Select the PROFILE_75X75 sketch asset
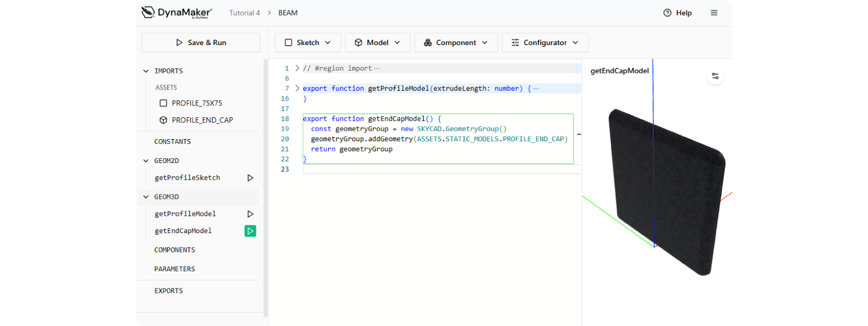This screenshot has height=326, width=868. click(196, 103)
